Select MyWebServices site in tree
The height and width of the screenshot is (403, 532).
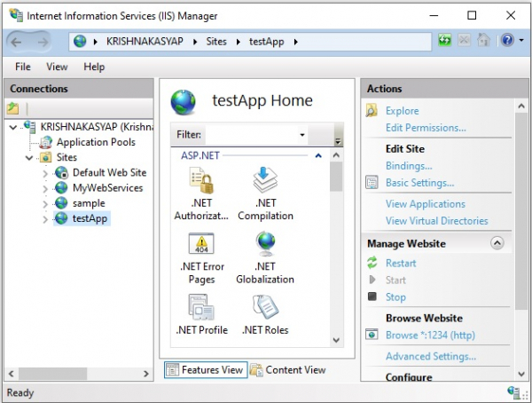(107, 188)
